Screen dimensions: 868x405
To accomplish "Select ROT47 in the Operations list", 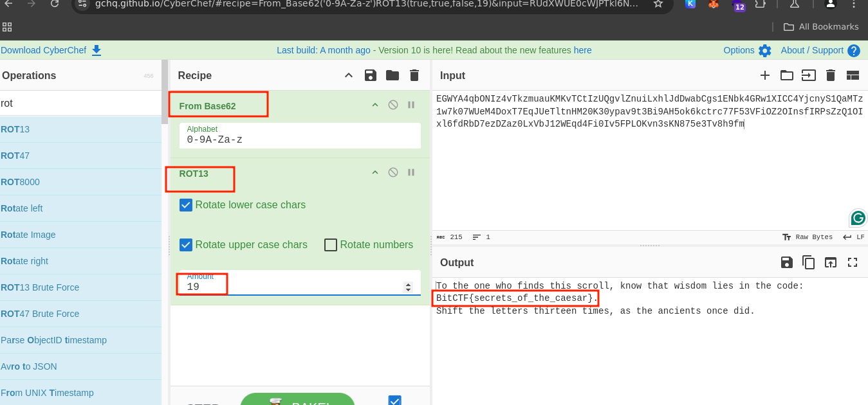I will [x=80, y=156].
